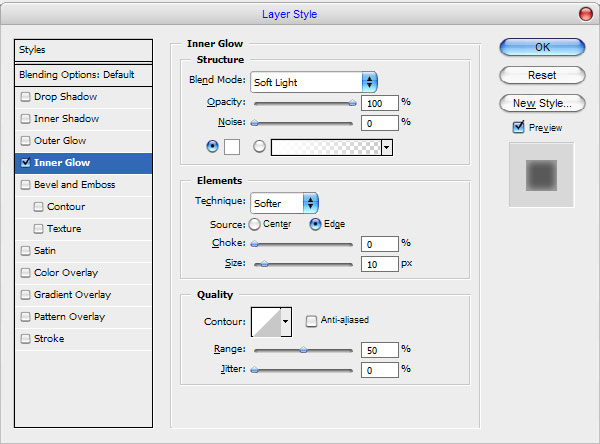
Task: Select the Center source radio button
Action: click(x=254, y=224)
